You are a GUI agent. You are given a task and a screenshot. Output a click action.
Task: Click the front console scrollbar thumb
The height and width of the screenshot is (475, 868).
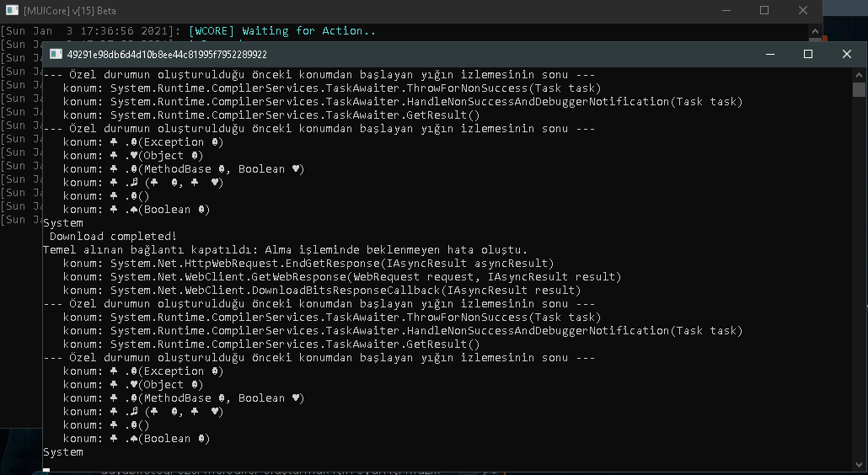pos(859,89)
